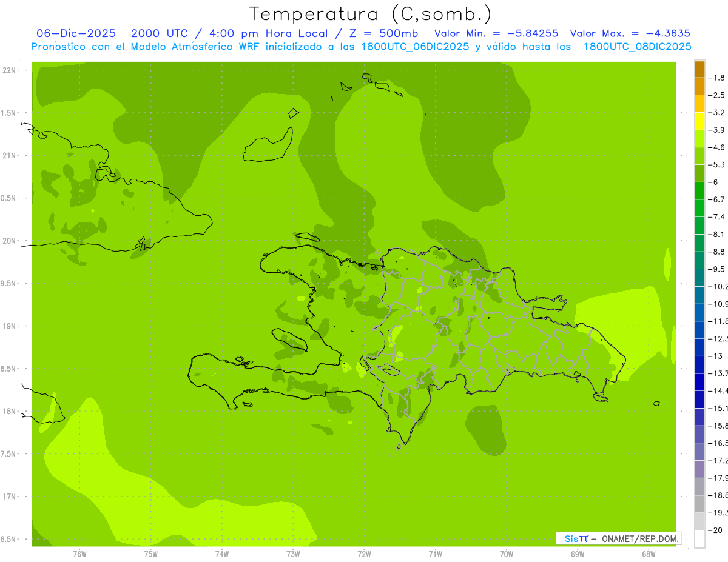This screenshot has width=728, height=562.
Task: Click the '-6.7' colorbar label
Action: tap(716, 199)
